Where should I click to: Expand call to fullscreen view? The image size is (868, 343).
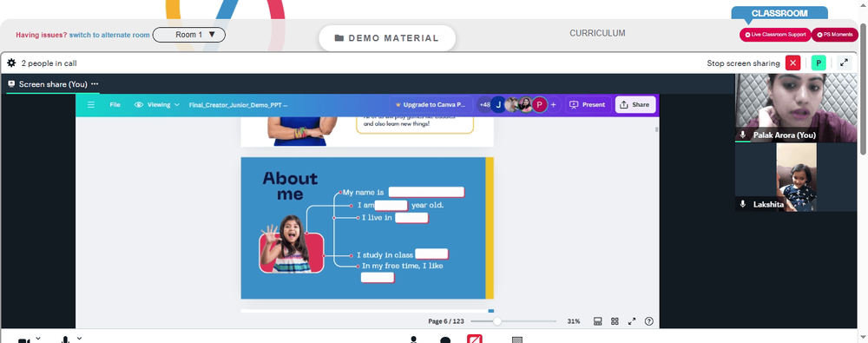pos(845,63)
